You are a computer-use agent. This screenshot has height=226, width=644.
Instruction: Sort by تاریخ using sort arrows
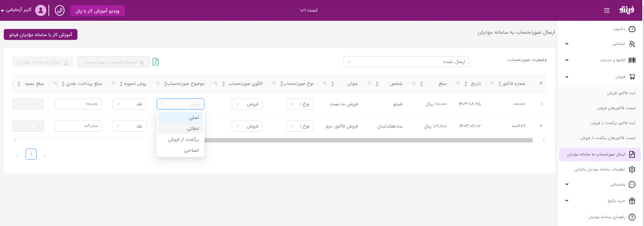coord(466,84)
